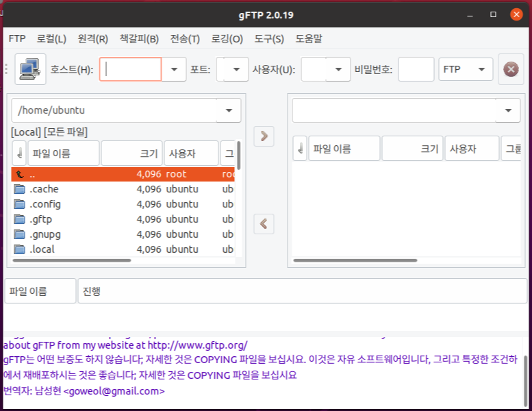The image size is (532, 411).
Task: Open the 도구(S) menu
Action: pos(269,38)
